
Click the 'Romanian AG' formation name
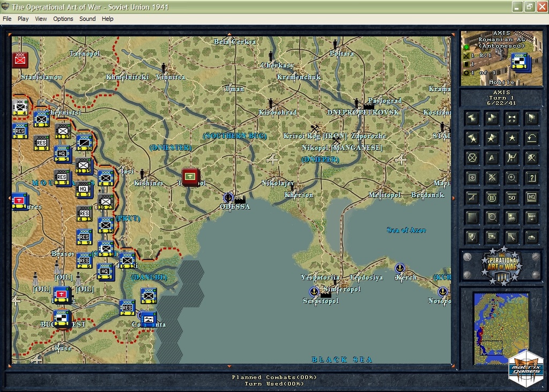pyautogui.click(x=502, y=40)
